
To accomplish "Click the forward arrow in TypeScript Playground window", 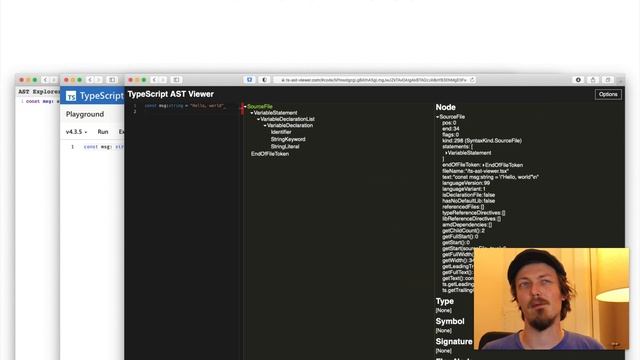I will pyautogui.click(x=98, y=80).
